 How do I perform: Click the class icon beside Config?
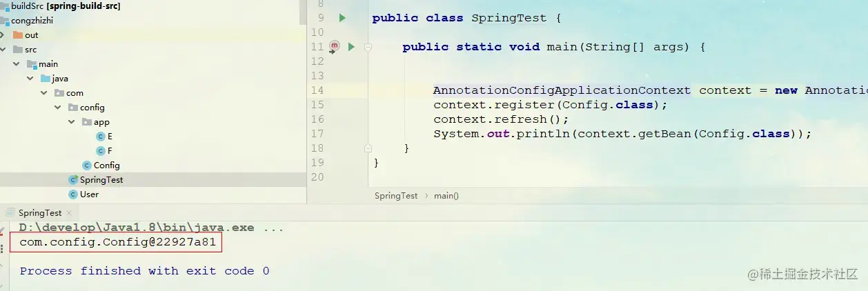pyautogui.click(x=87, y=165)
